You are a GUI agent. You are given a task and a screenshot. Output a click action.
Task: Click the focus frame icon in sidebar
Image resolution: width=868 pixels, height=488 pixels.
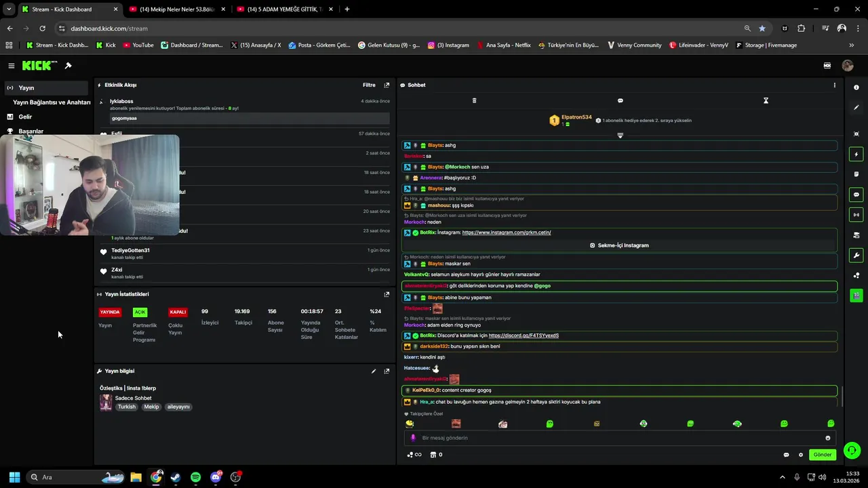click(x=856, y=134)
